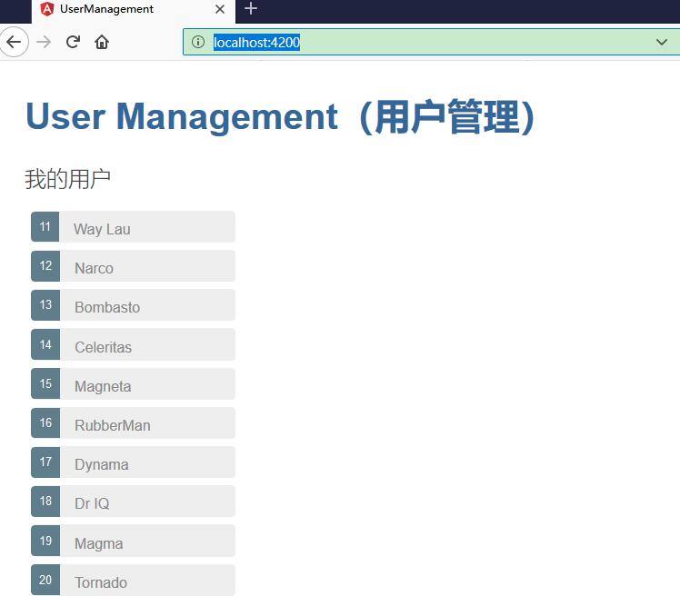Expand the address bar history dropdown
Screen dimensions: 680x616
[x=661, y=42]
